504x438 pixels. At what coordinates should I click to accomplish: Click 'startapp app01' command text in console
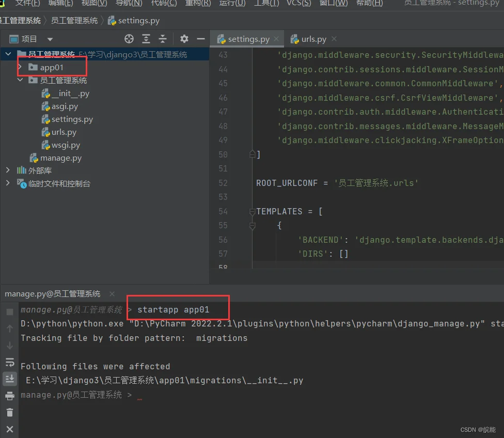(174, 310)
